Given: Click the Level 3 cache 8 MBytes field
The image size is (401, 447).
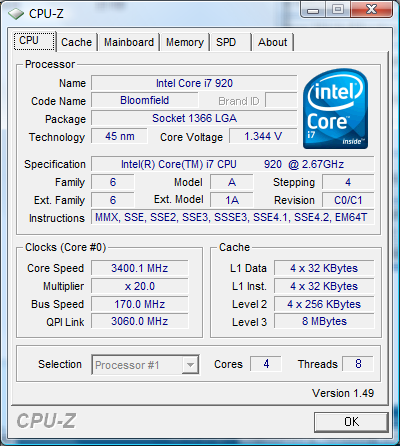Looking at the screenshot, I should [324, 321].
